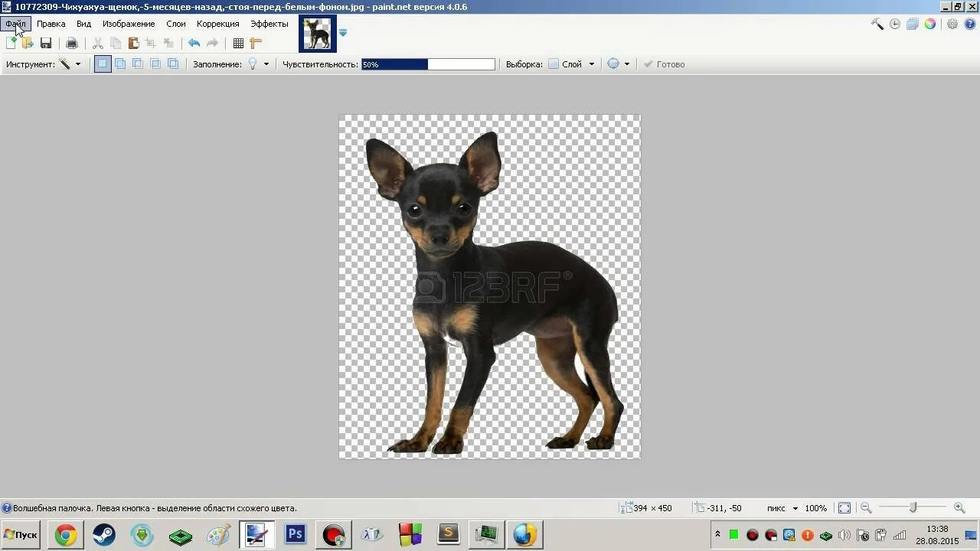The width and height of the screenshot is (980, 551).
Task: Click the volume speaker tray icon
Action: pos(844,535)
